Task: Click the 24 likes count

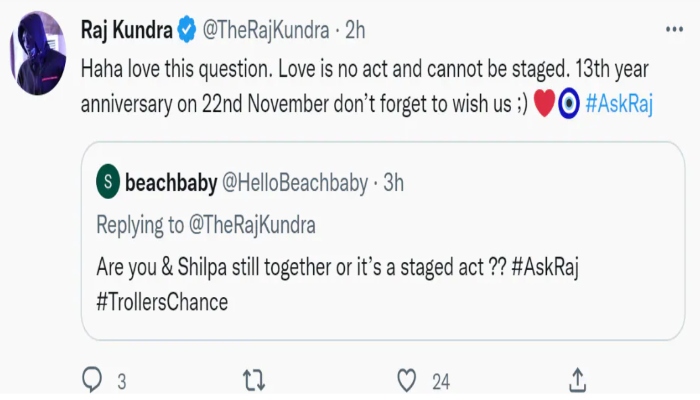Action: click(441, 381)
